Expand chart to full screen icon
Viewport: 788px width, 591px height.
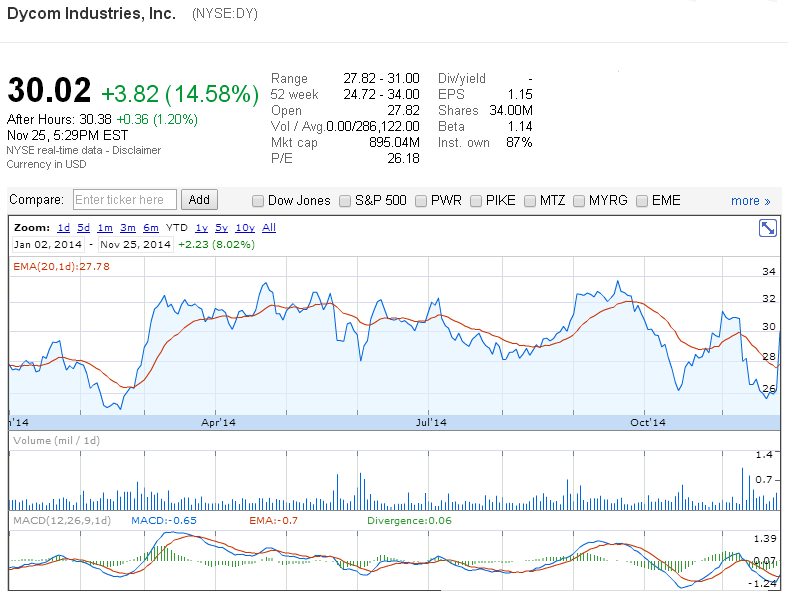(x=767, y=228)
